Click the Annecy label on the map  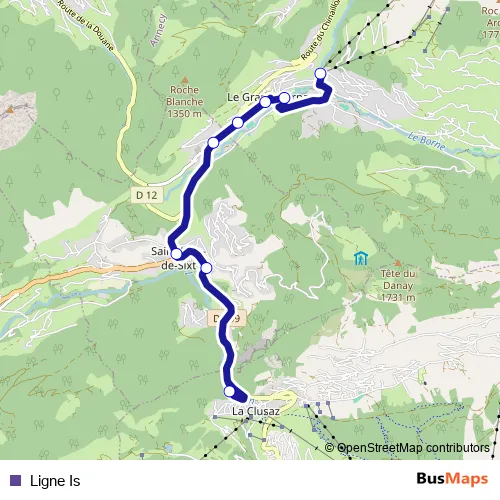click(158, 30)
